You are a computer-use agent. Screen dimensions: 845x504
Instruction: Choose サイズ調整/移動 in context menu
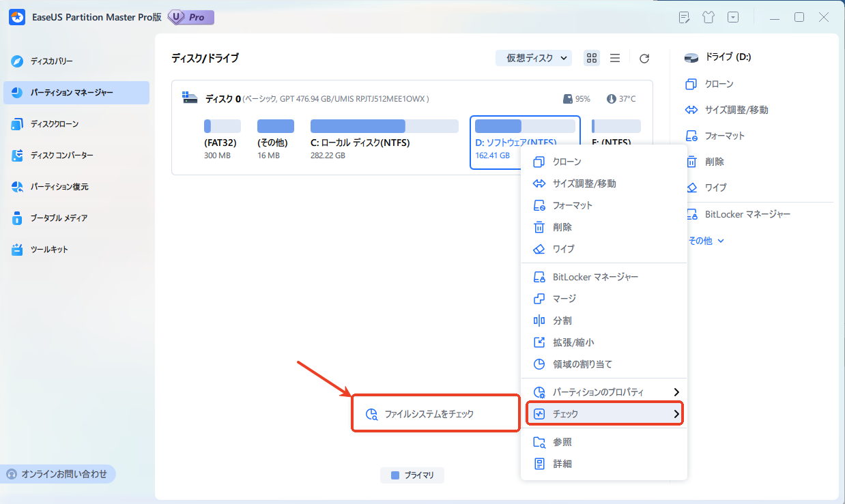604,183
